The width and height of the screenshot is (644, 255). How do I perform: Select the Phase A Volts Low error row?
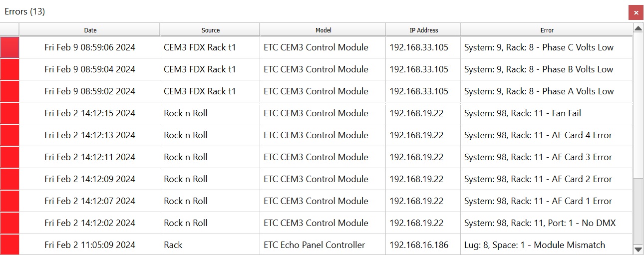[x=539, y=91]
